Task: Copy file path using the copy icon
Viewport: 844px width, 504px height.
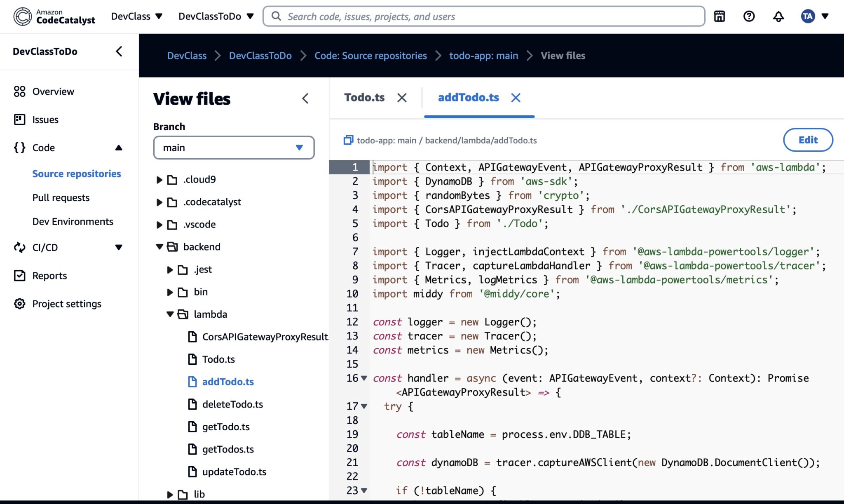Action: coord(348,140)
